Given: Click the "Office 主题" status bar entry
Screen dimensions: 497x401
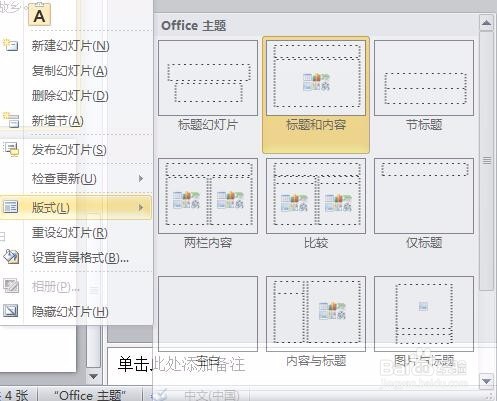Looking at the screenshot, I should tap(90, 395).
